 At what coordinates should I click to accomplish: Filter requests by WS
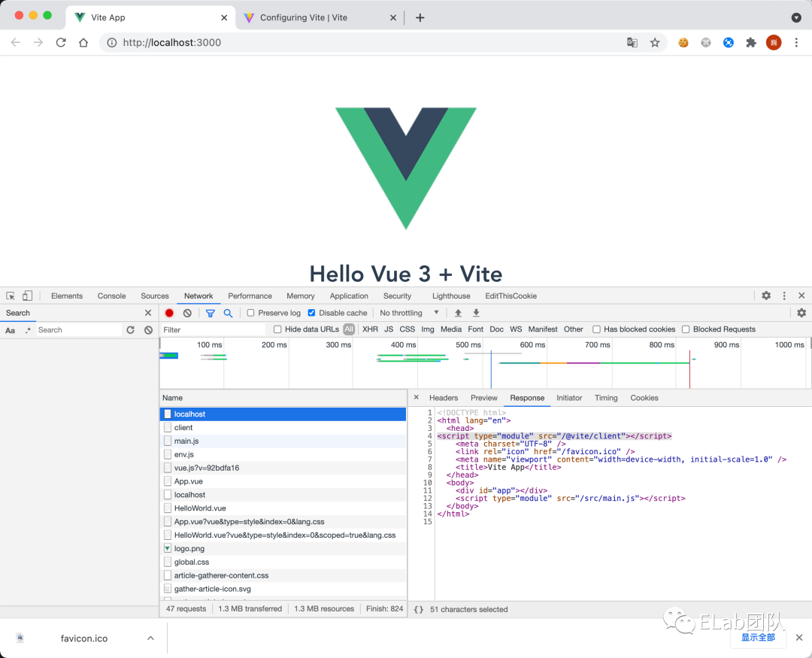516,329
